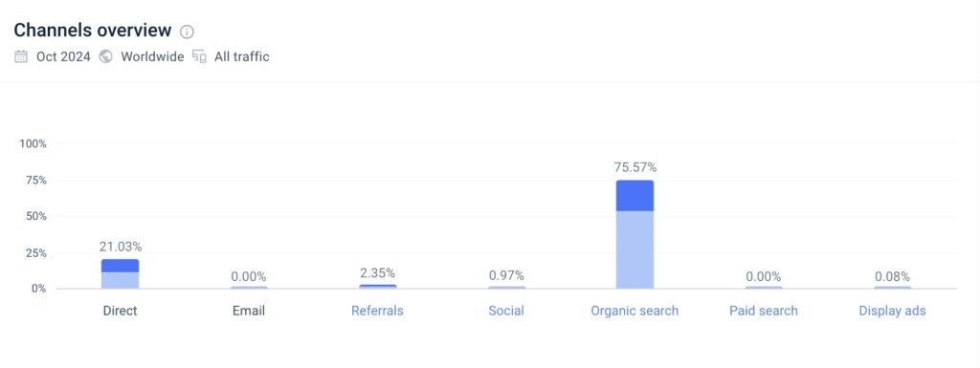The image size is (980, 368).
Task: Open the Social channel link
Action: point(506,311)
